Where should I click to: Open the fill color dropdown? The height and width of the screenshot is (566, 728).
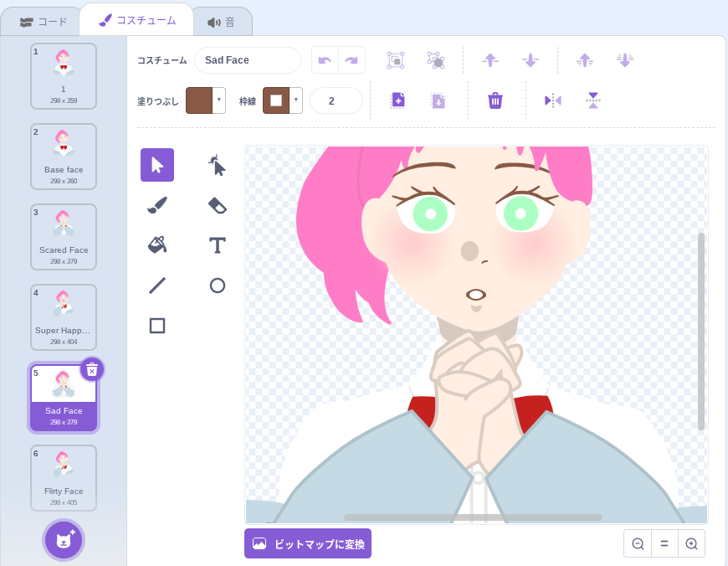coord(219,100)
